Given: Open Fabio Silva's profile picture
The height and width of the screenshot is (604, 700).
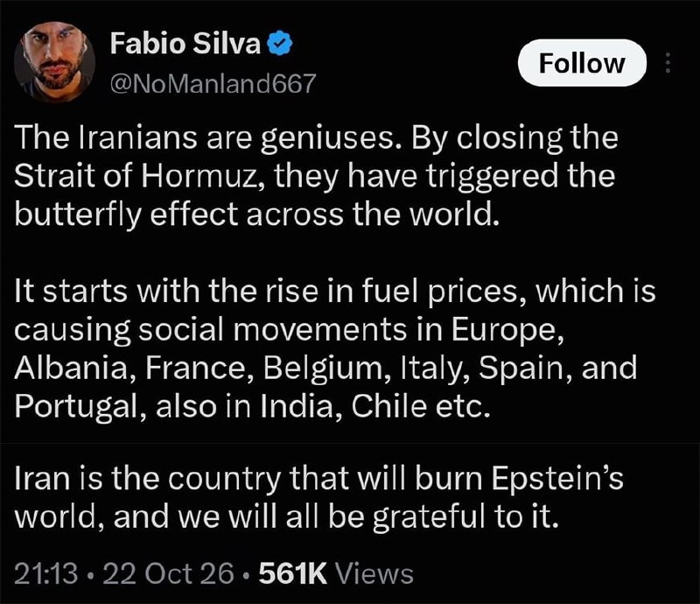Looking at the screenshot, I should 54,62.
